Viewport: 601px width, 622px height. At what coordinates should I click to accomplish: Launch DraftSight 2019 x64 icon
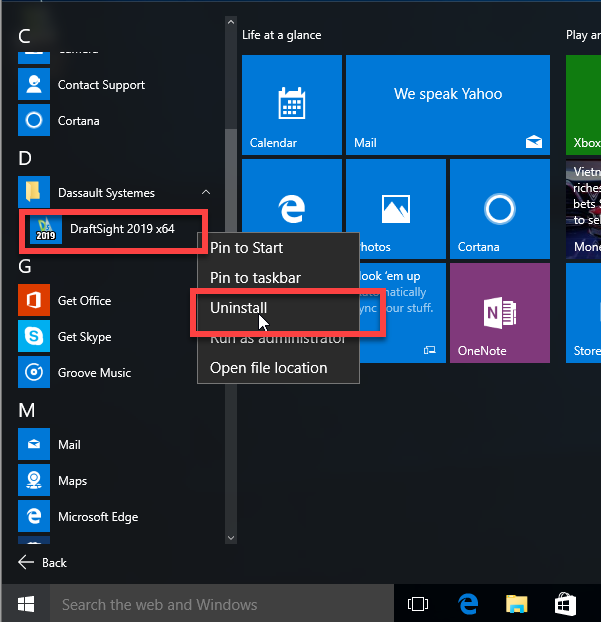(x=46, y=229)
